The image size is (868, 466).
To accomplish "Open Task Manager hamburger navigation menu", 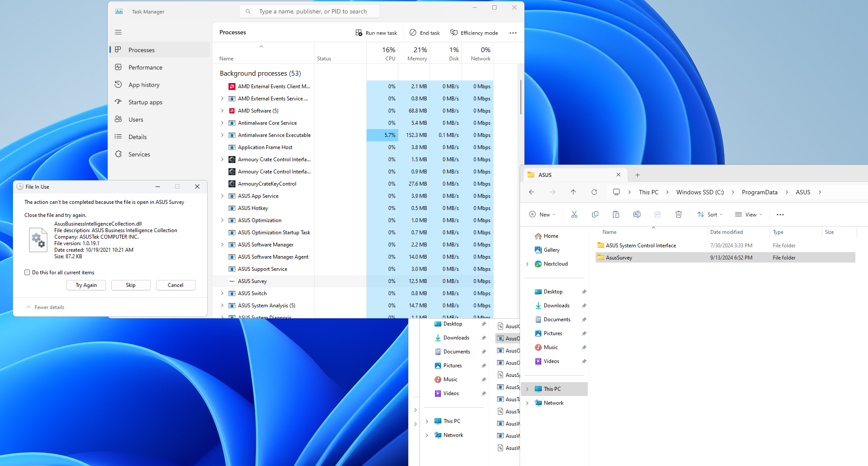I will tap(118, 32).
